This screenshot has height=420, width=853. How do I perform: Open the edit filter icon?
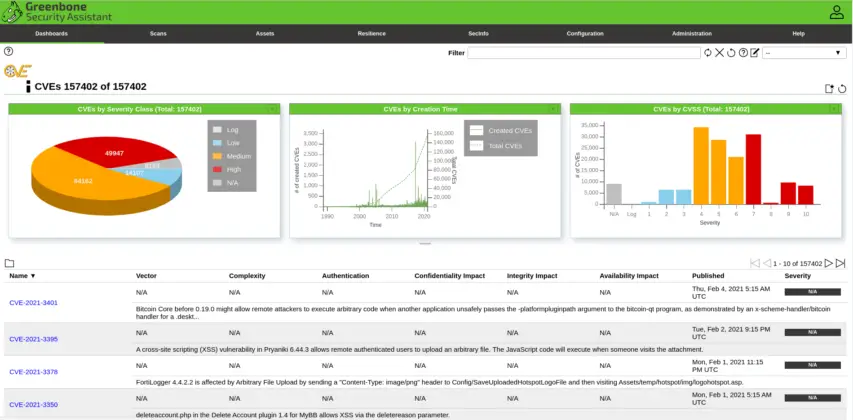pos(755,53)
